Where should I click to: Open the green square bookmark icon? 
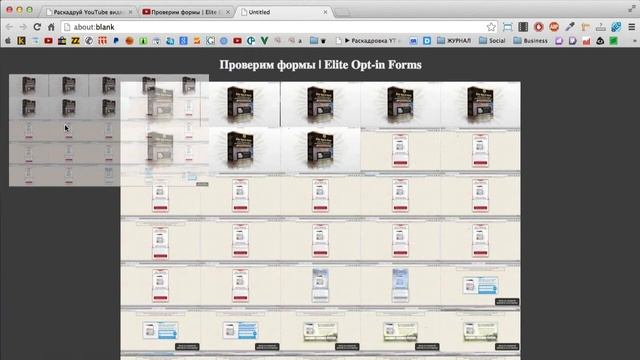click(x=613, y=40)
